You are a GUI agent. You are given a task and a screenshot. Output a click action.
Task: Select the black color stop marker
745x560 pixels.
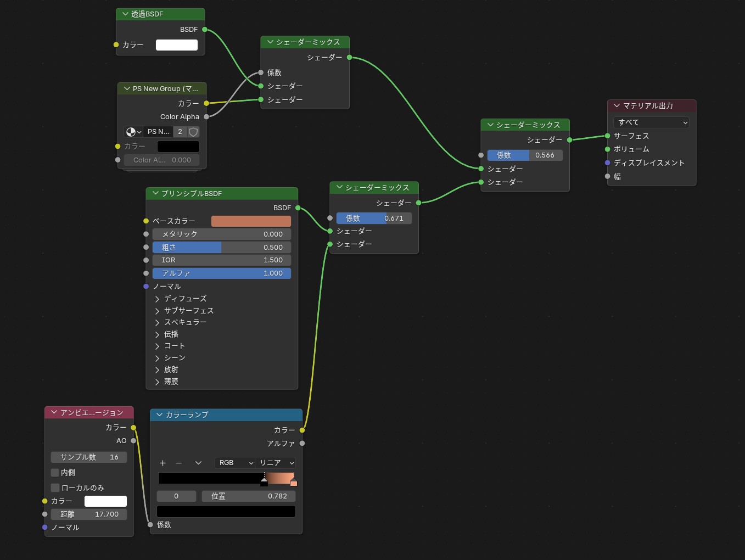264,481
